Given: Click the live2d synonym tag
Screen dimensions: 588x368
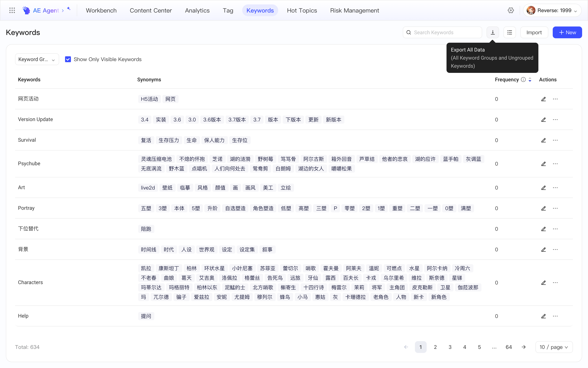Looking at the screenshot, I should pyautogui.click(x=148, y=188).
